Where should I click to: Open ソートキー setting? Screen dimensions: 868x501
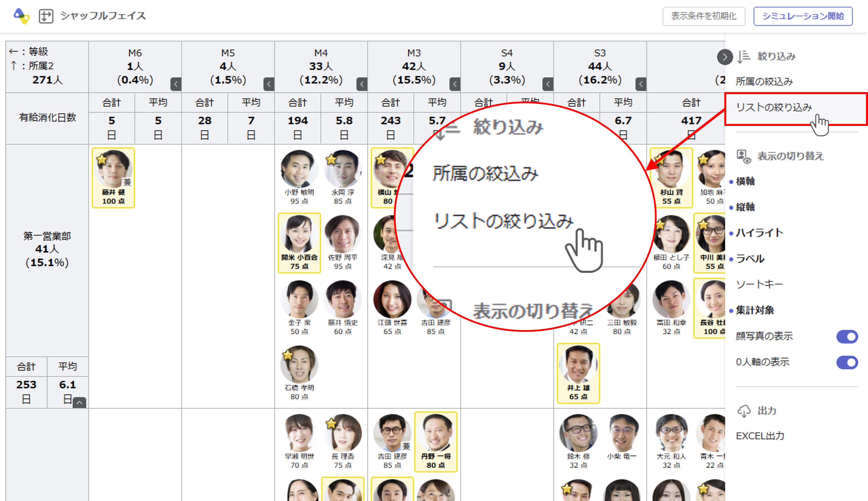point(759,284)
